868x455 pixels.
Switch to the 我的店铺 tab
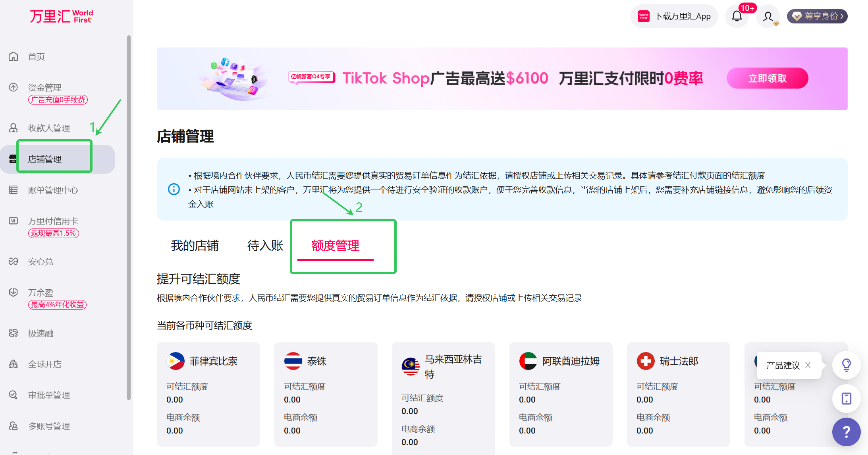tap(195, 246)
